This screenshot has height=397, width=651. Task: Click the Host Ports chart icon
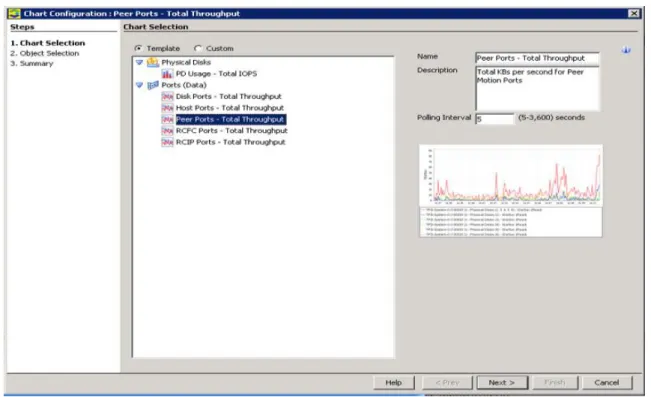(x=167, y=108)
